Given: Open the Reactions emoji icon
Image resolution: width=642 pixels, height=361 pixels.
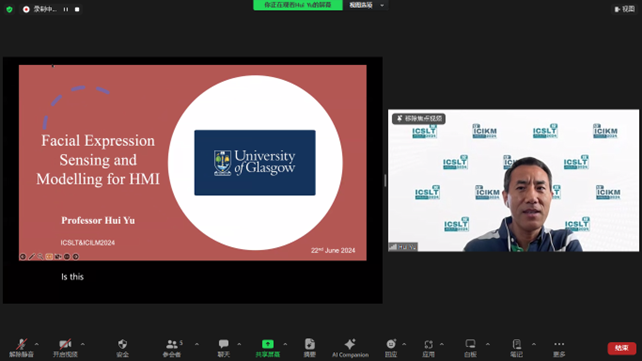Looking at the screenshot, I should [x=391, y=348].
